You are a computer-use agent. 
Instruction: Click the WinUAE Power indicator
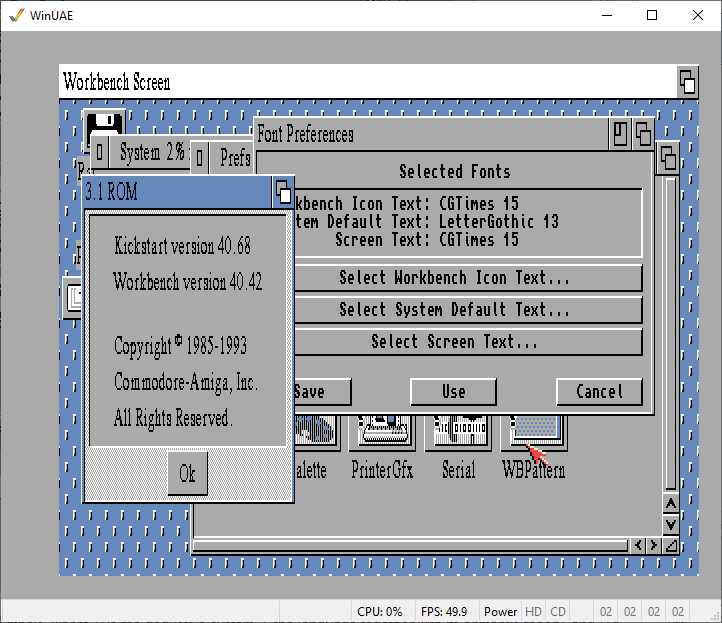[x=500, y=611]
